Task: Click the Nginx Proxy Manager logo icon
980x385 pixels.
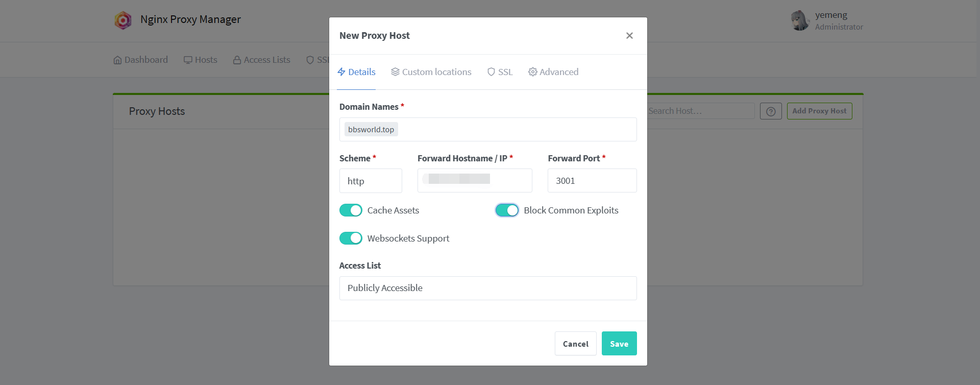Action: click(123, 20)
